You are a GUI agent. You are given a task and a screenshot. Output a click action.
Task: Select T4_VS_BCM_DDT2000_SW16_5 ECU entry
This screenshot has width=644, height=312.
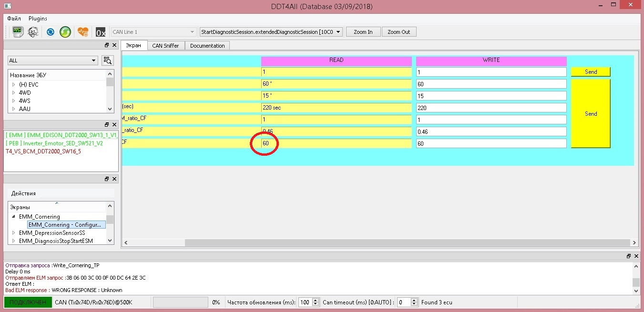pyautogui.click(x=43, y=151)
